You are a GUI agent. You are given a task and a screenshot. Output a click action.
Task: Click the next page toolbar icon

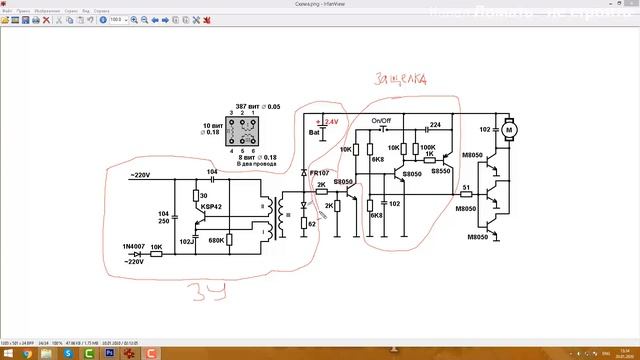(186, 20)
